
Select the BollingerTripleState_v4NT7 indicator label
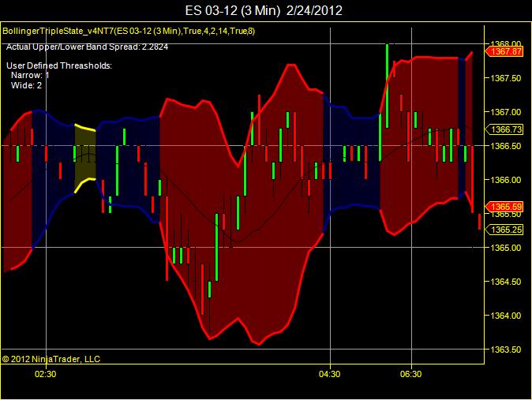[x=129, y=32]
